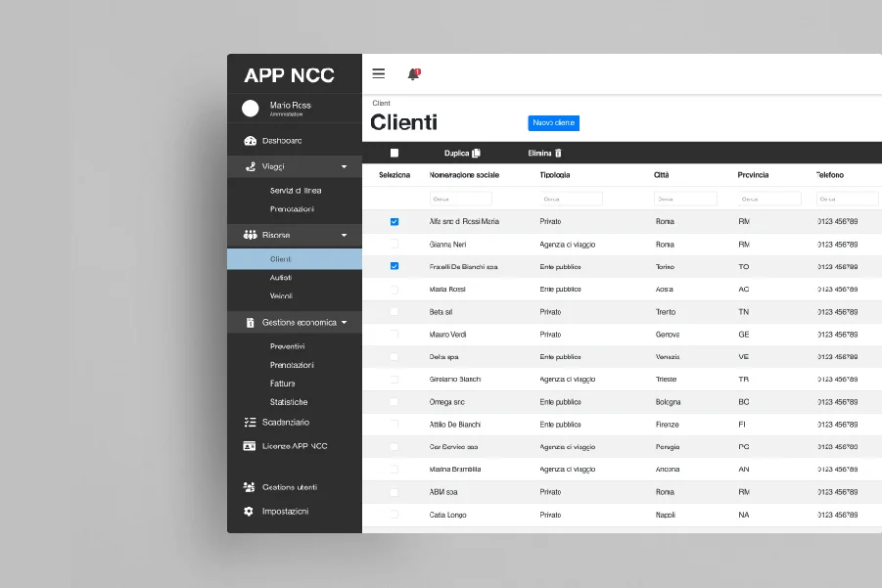This screenshot has width=882, height=588.
Task: Click the Mario Rossi avatar circle
Action: (251, 109)
